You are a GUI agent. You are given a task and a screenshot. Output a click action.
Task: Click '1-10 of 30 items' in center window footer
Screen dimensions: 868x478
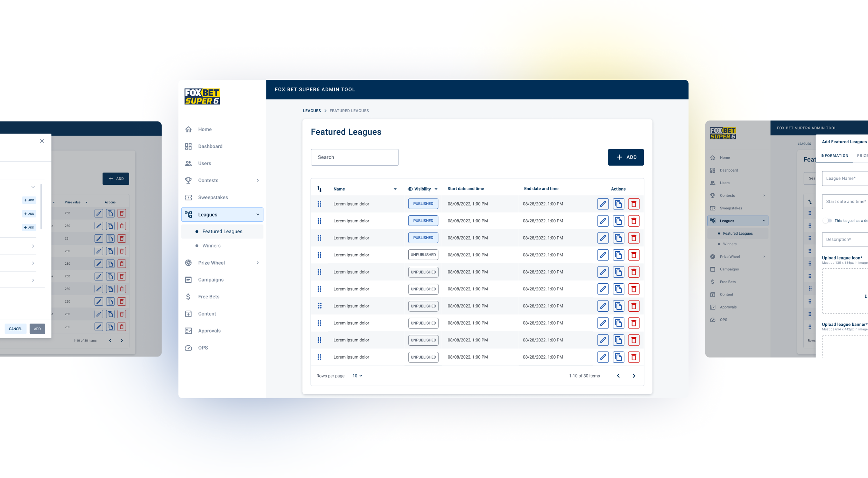[584, 376]
